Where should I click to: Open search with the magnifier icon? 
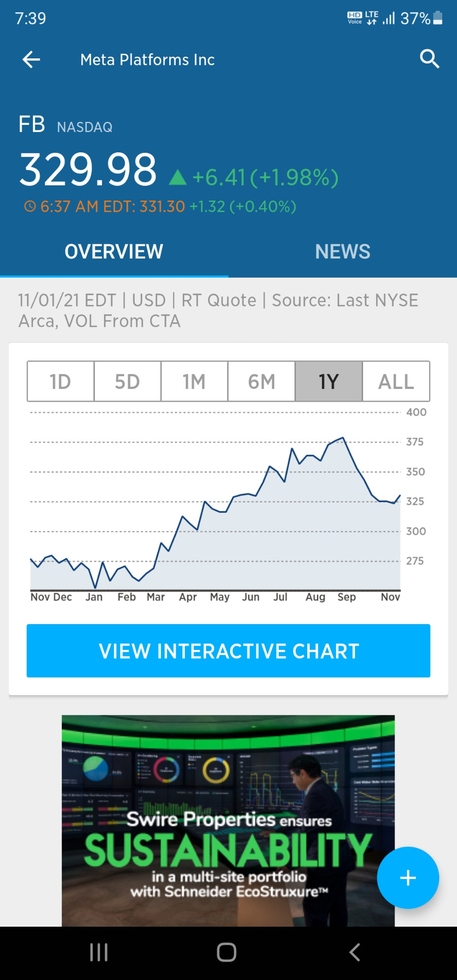[430, 59]
